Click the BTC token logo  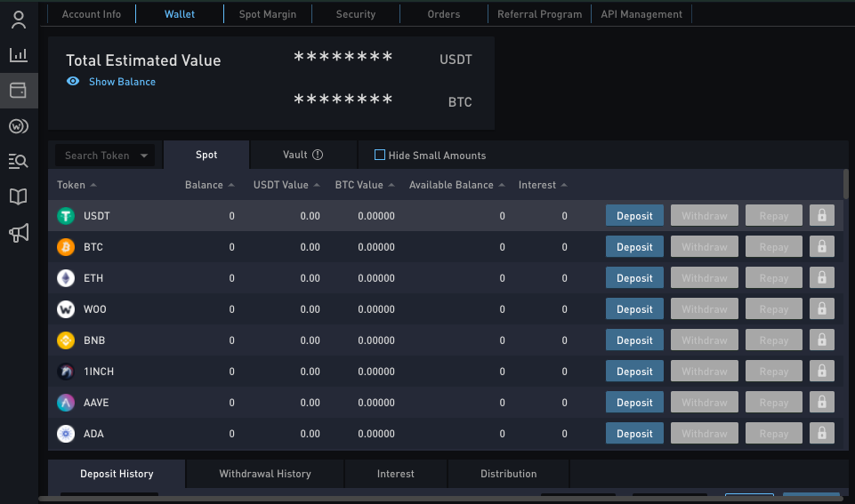point(66,247)
